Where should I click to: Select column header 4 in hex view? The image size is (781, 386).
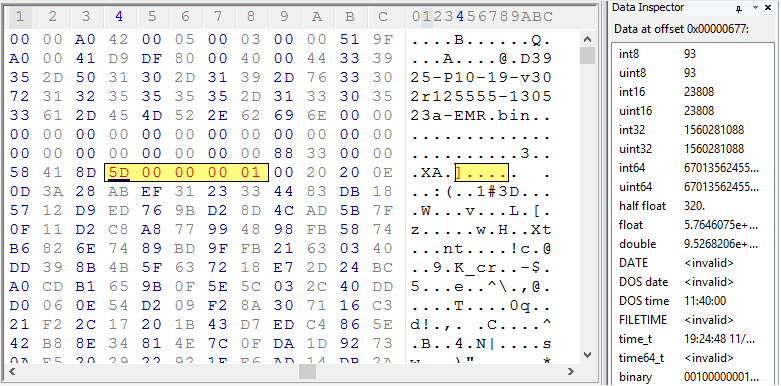pyautogui.click(x=119, y=17)
